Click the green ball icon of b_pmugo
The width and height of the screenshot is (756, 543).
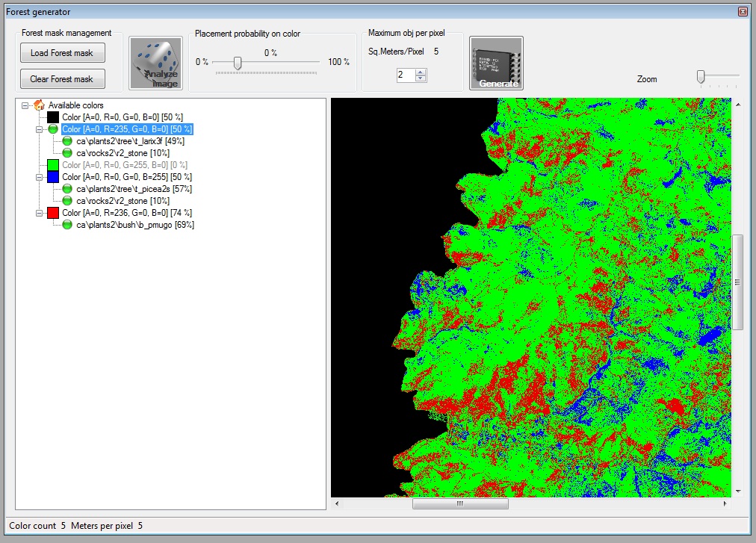click(67, 225)
